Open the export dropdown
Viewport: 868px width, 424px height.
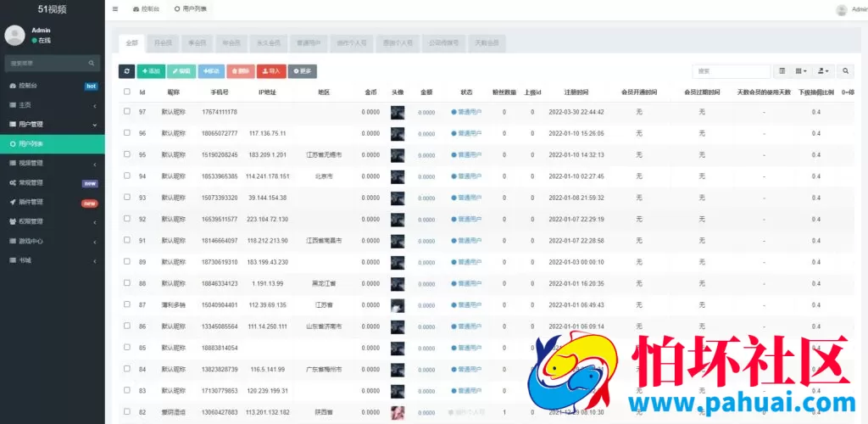[823, 71]
